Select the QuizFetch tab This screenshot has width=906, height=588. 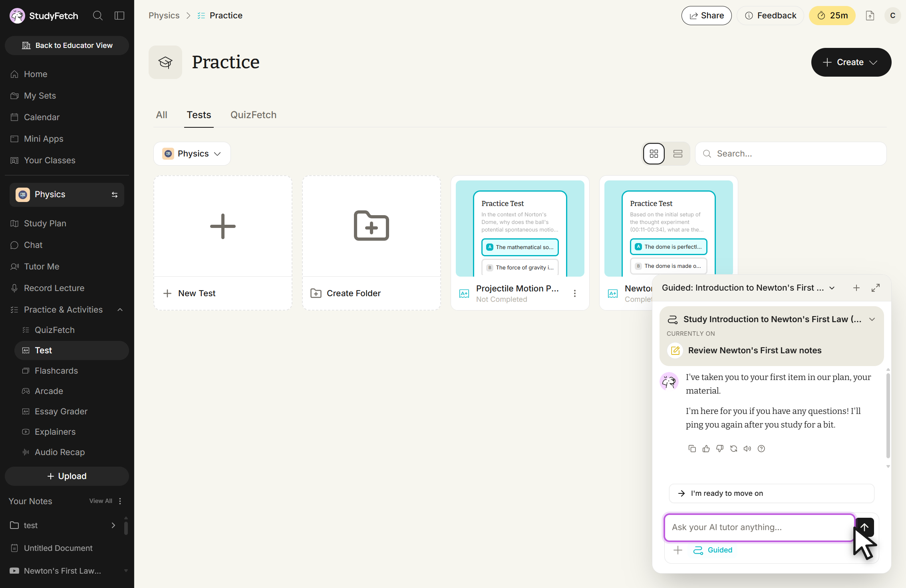pyautogui.click(x=253, y=115)
